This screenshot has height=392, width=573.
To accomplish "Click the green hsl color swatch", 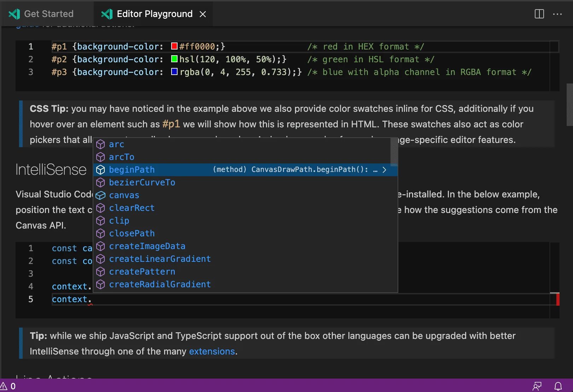I will (x=174, y=59).
